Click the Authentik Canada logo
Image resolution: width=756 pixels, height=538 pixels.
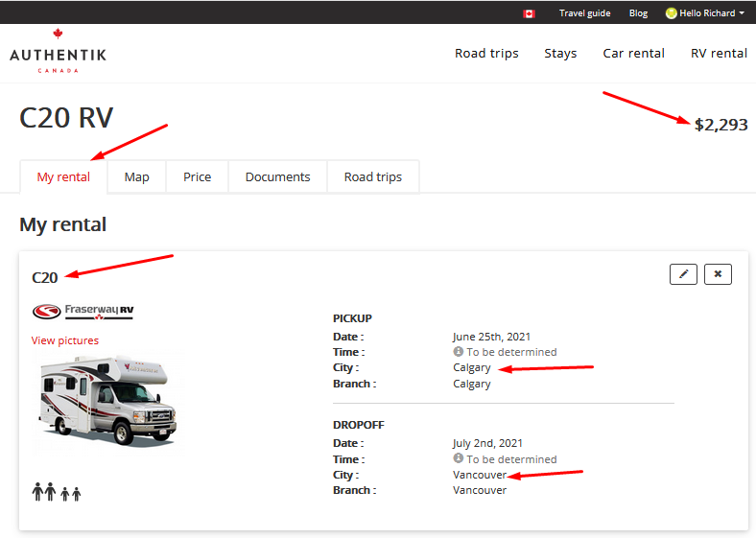click(58, 51)
